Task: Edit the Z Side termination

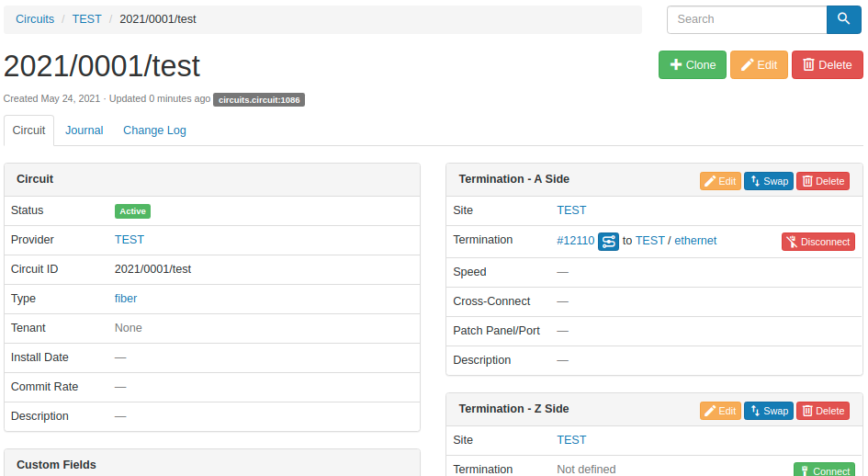Action: point(720,411)
